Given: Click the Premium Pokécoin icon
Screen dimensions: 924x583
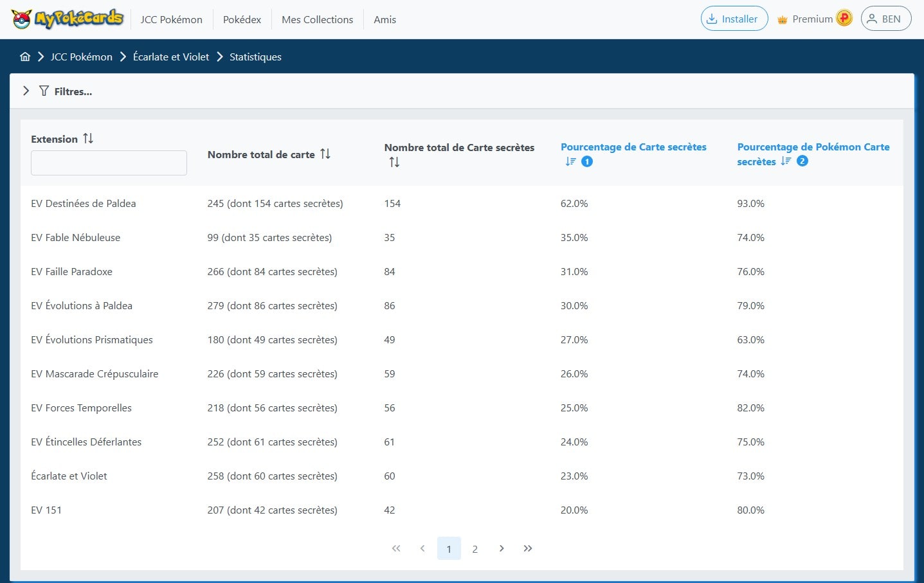Looking at the screenshot, I should click(x=844, y=19).
